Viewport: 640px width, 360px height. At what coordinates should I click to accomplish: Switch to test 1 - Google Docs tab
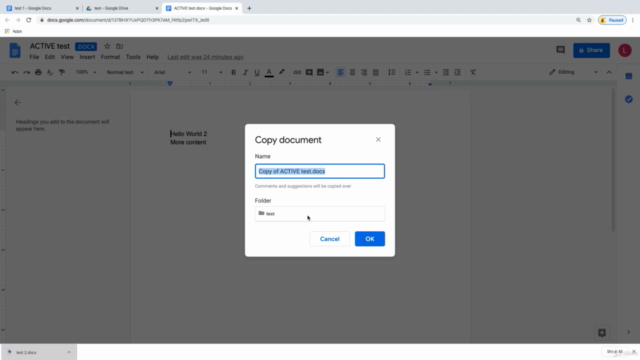(x=42, y=8)
